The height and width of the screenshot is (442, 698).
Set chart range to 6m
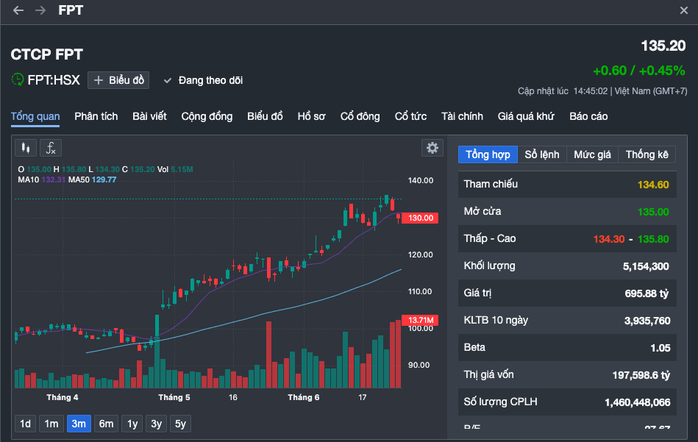tap(106, 424)
